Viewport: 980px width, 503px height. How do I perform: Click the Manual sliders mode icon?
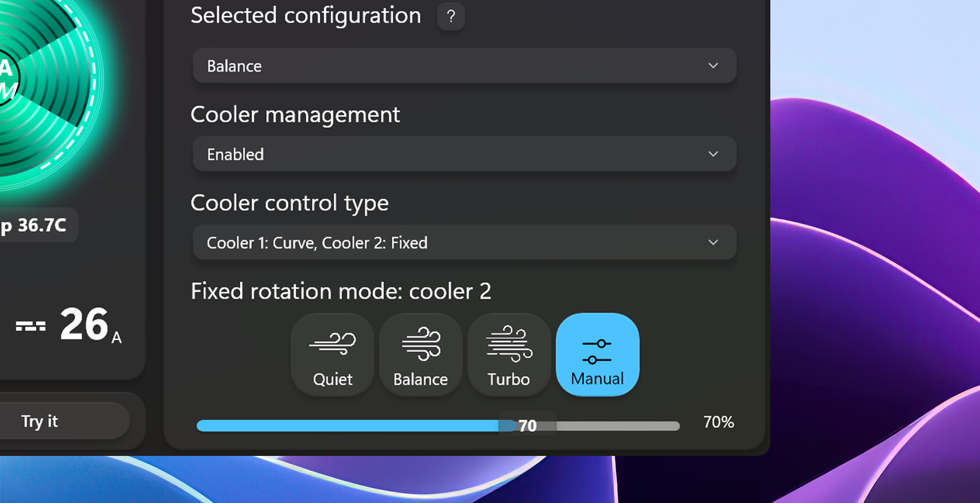tap(597, 351)
